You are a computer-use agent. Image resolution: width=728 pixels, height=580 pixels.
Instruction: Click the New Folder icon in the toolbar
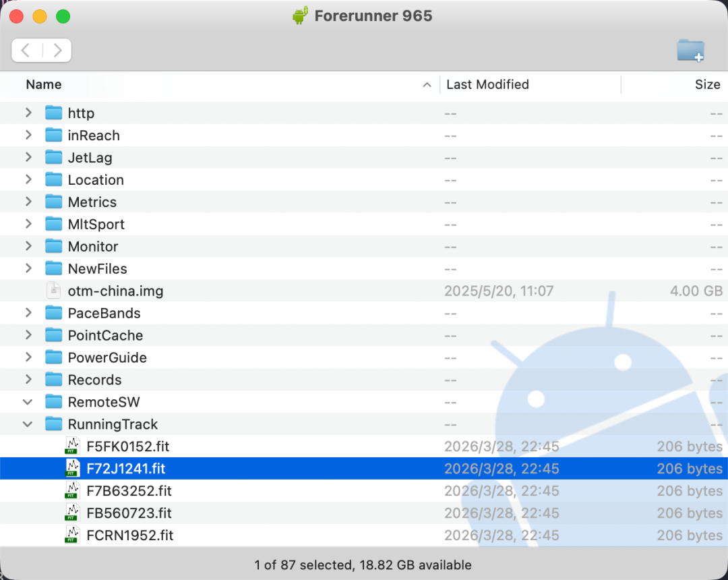pos(690,50)
